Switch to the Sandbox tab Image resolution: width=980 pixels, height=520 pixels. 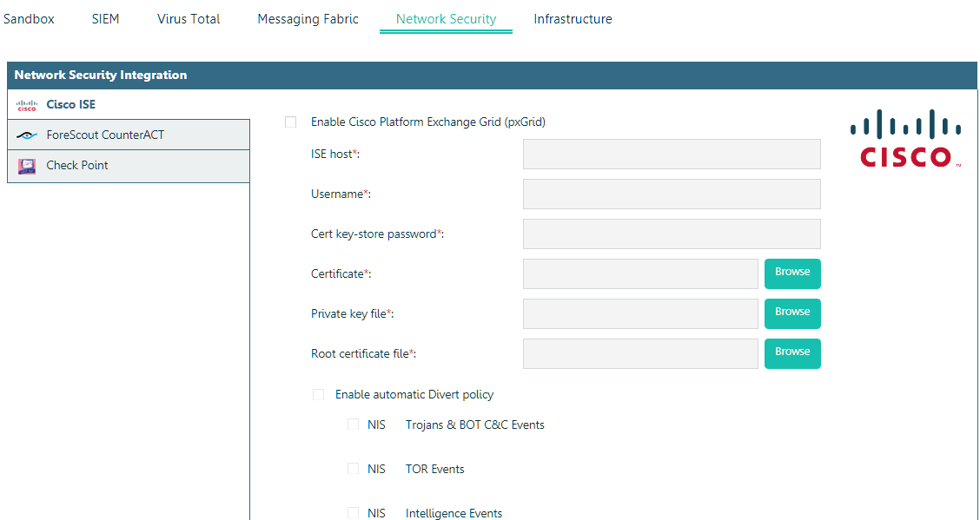pyautogui.click(x=29, y=19)
